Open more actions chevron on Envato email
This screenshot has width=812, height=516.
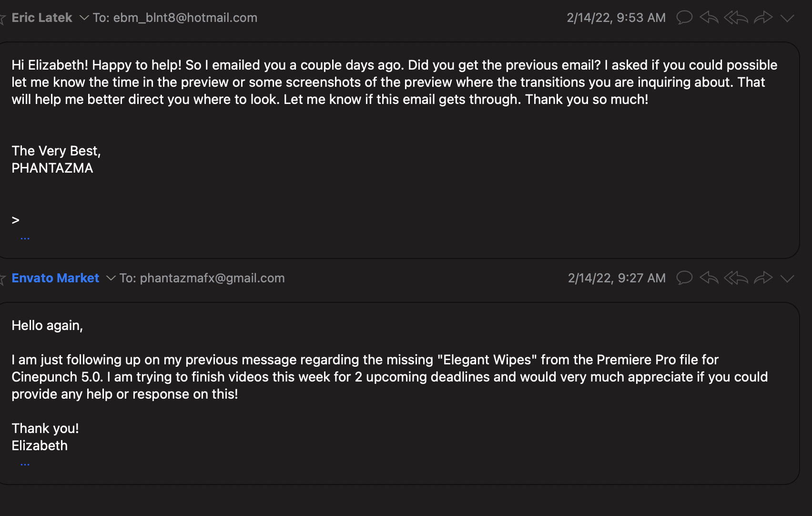(x=787, y=278)
